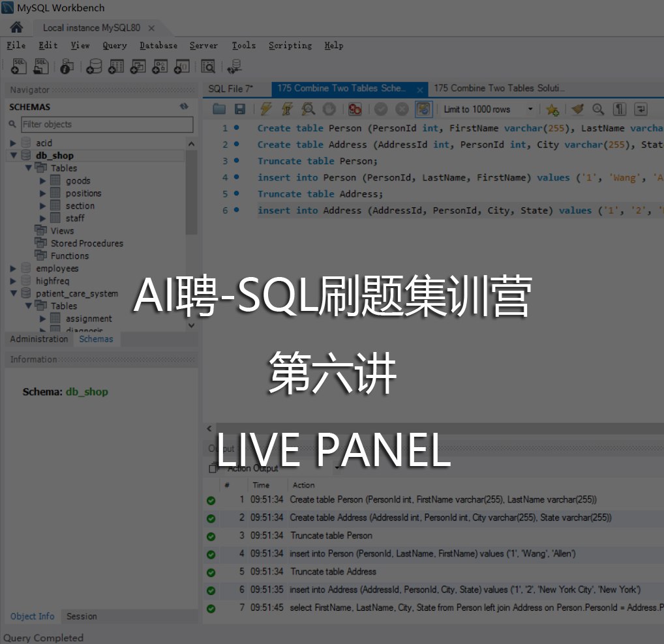Select the create new schema icon
Viewport: 664px width, 644px height.
click(95, 66)
